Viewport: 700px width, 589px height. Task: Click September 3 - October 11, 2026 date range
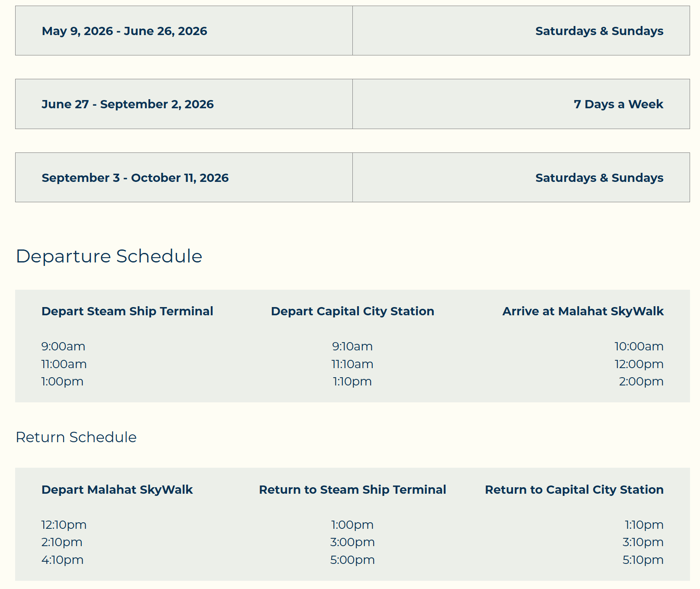pyautogui.click(x=135, y=178)
